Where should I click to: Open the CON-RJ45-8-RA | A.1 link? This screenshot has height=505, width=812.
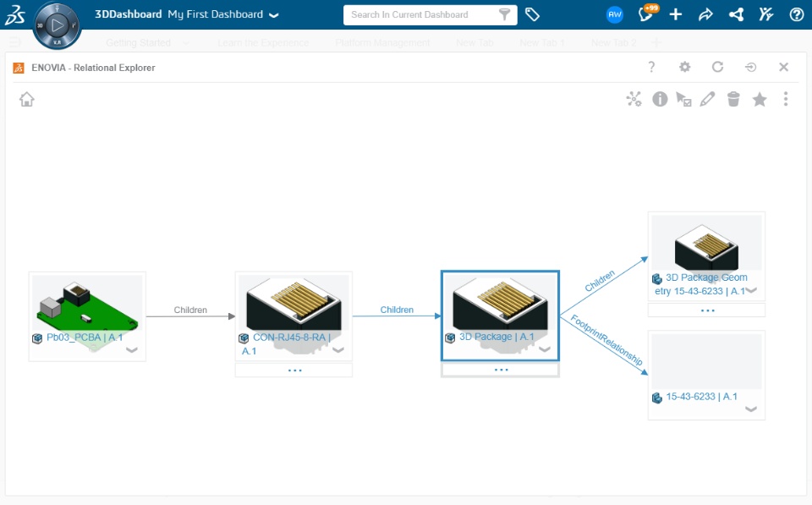coord(287,344)
